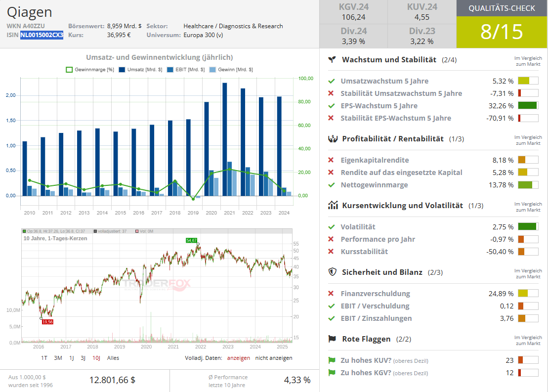Click the chart icon beside Kursentwicklung und Volatilität

coord(333,205)
